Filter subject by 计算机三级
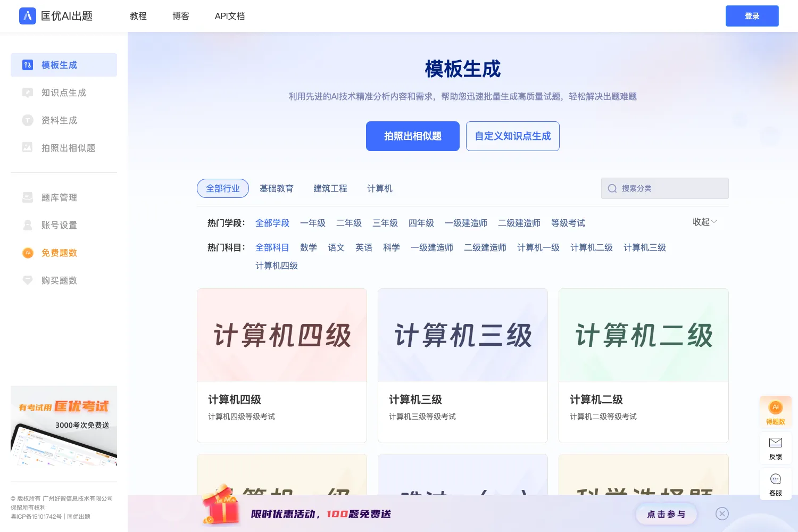This screenshot has height=532, width=798. tap(645, 247)
